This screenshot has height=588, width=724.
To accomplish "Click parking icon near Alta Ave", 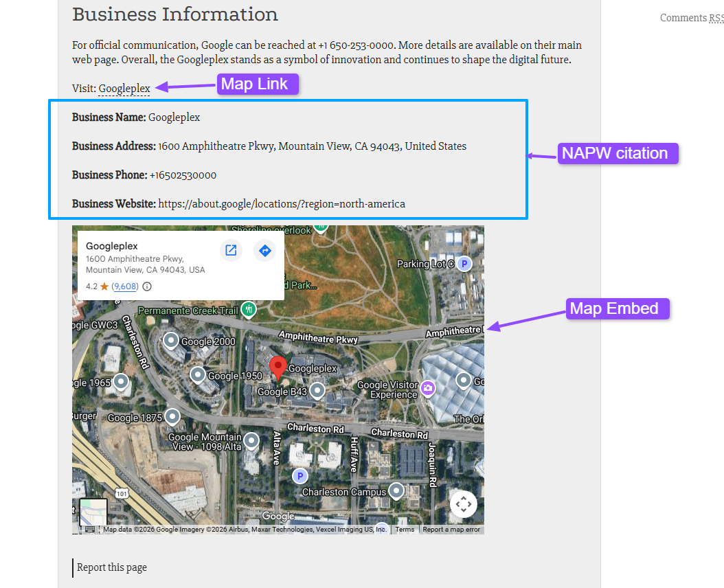I will pyautogui.click(x=300, y=476).
